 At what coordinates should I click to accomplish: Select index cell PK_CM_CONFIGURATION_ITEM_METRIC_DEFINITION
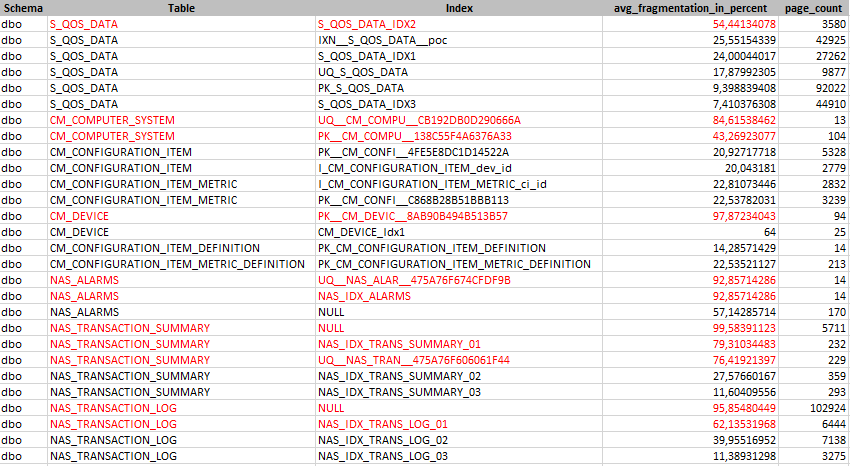[x=459, y=264]
